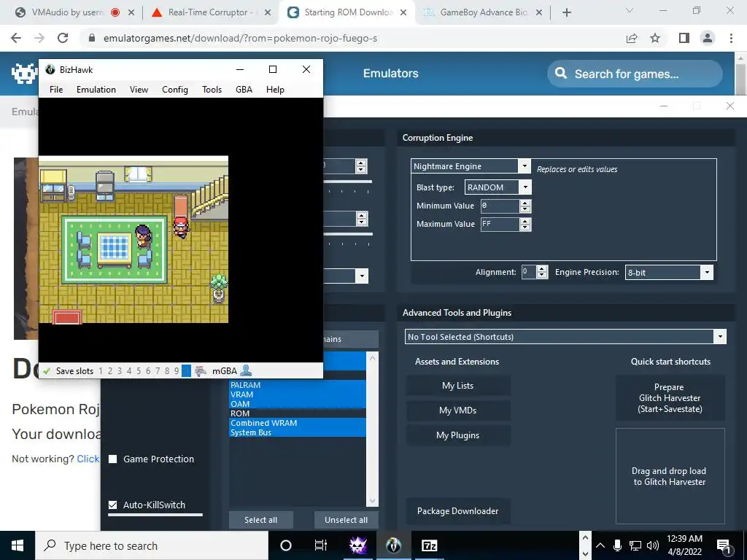This screenshot has width=747, height=560.
Task: Open the Windows Start menu
Action: coord(18,545)
